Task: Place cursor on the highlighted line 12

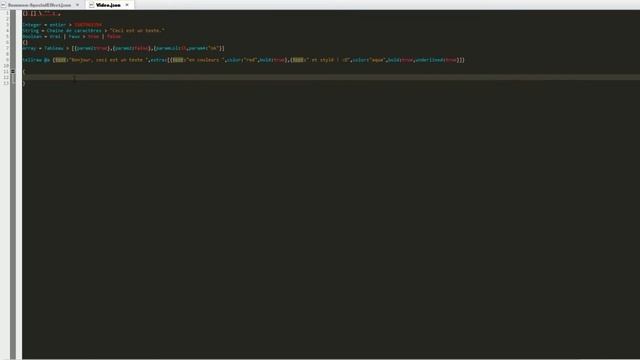Action: click(x=331, y=77)
